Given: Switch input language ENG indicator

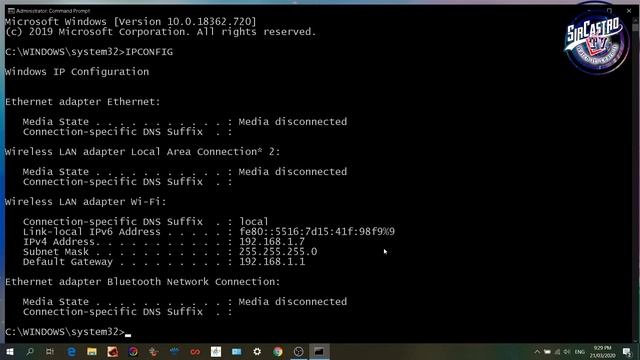Looking at the screenshot, I should coord(580,352).
